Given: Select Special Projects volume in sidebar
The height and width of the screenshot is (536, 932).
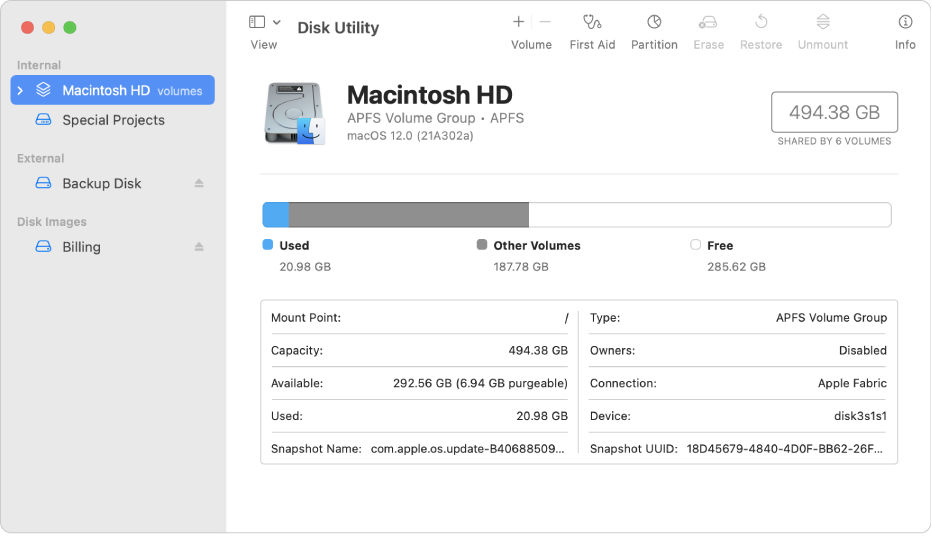Looking at the screenshot, I should point(113,120).
